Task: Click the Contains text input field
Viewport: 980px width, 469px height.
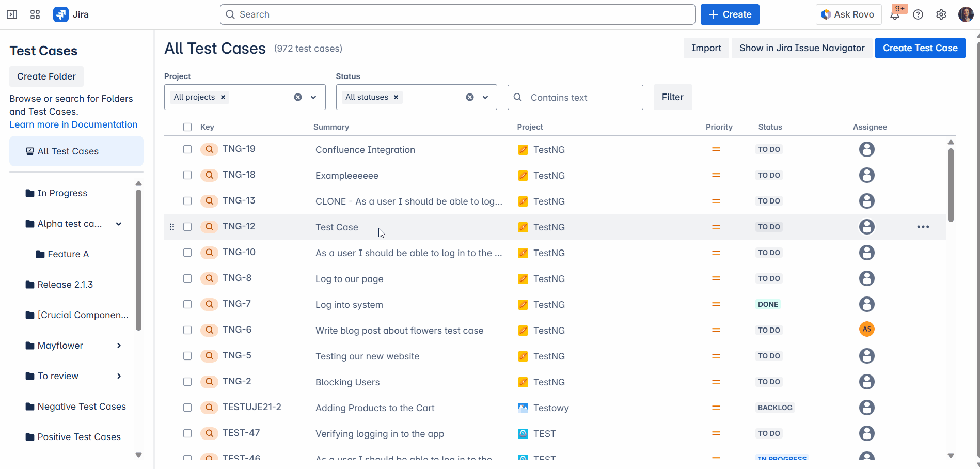Action: 575,97
